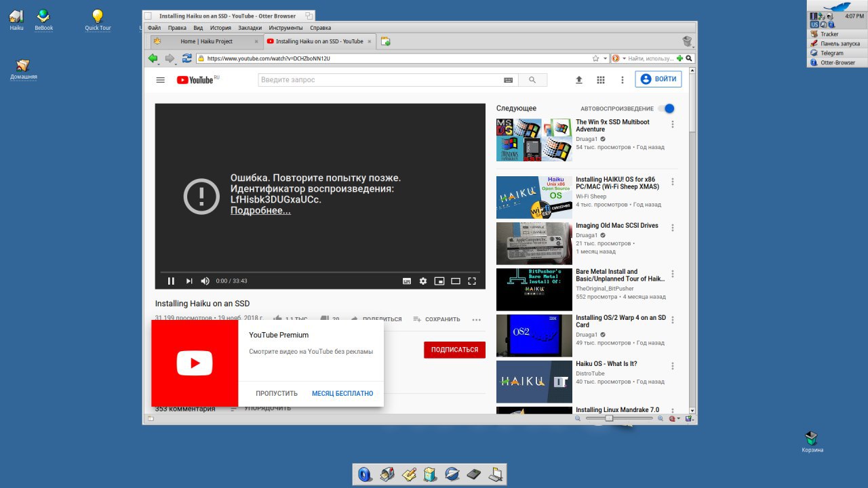
Task: Open the Закладки menu
Action: (x=250, y=28)
